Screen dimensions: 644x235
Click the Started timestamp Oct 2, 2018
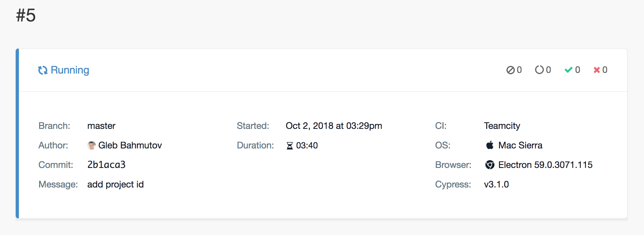pos(334,126)
